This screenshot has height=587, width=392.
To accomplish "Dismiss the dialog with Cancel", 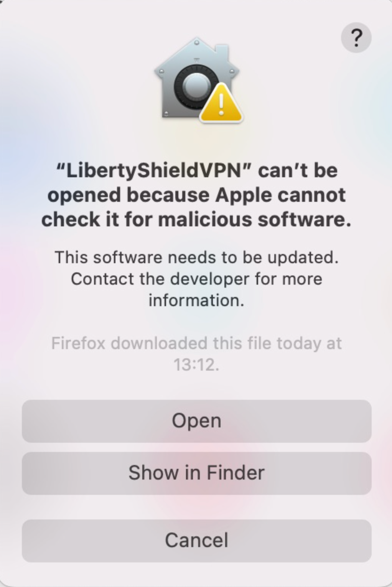I will pos(196,540).
